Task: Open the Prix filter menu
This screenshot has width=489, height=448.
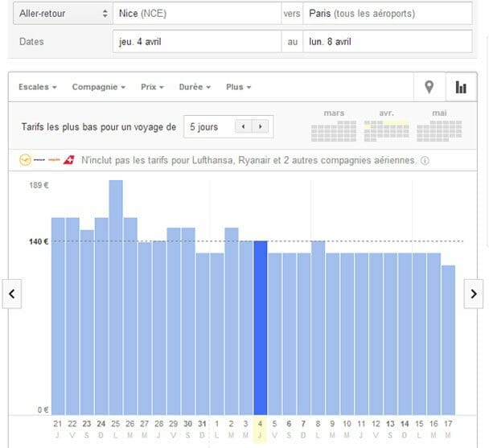Action: click(x=152, y=87)
